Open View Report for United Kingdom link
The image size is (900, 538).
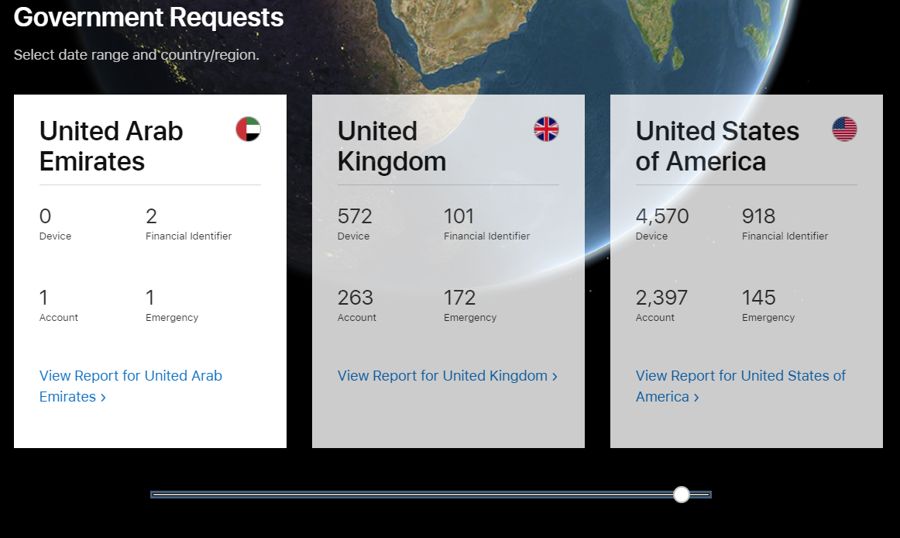coord(447,376)
